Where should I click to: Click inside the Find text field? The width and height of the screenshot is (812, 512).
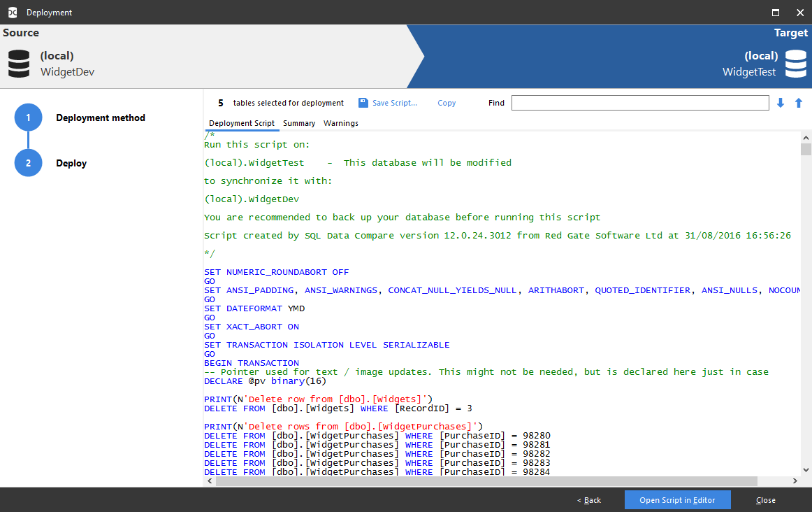pos(639,103)
